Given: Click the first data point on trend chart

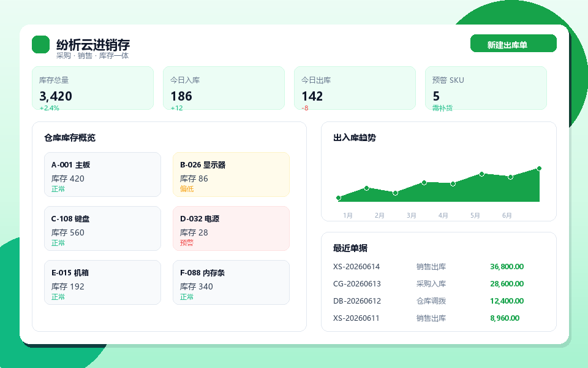Looking at the screenshot, I should pos(338,198).
